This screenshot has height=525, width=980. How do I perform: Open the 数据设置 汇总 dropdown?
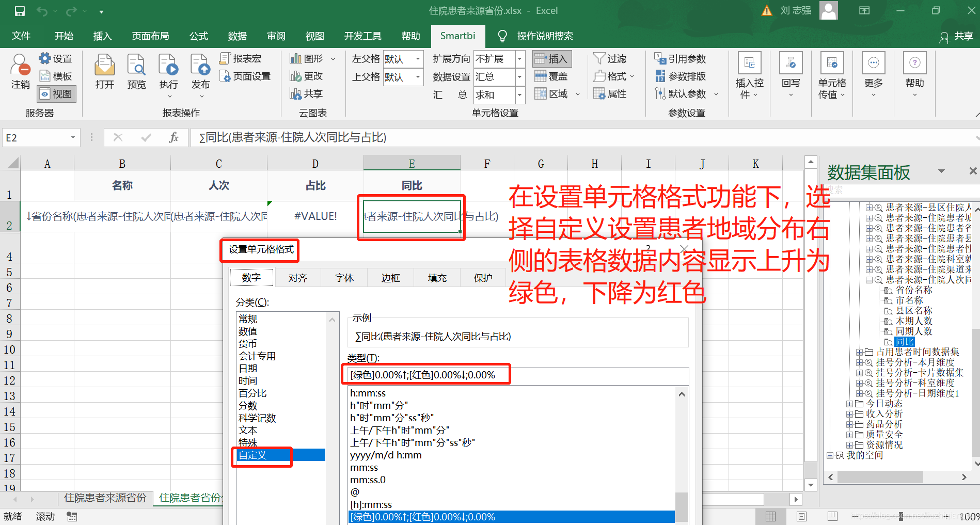520,77
